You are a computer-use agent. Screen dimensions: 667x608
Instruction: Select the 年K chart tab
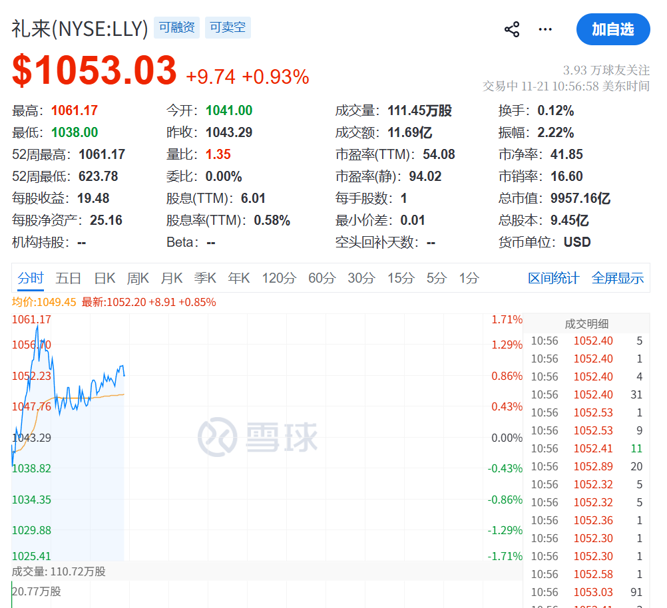coord(239,278)
